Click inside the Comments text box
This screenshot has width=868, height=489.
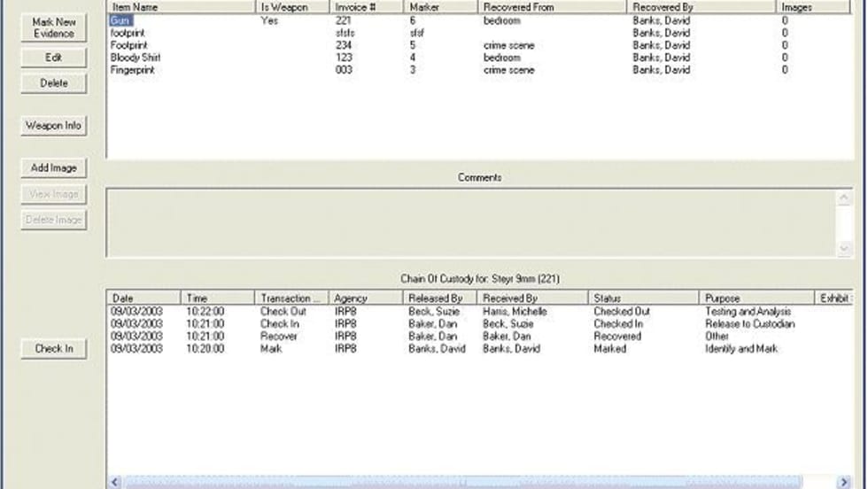click(x=469, y=221)
